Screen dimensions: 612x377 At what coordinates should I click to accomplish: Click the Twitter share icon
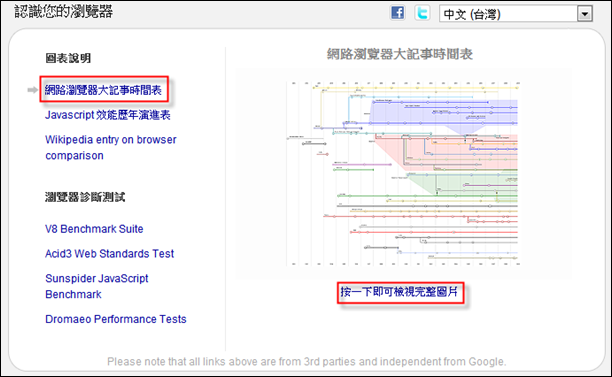click(x=422, y=13)
